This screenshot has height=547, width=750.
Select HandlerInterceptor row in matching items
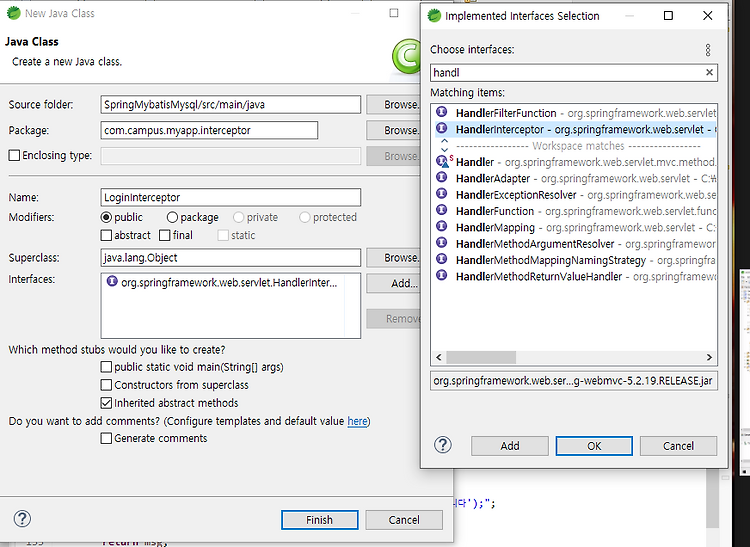point(576,129)
